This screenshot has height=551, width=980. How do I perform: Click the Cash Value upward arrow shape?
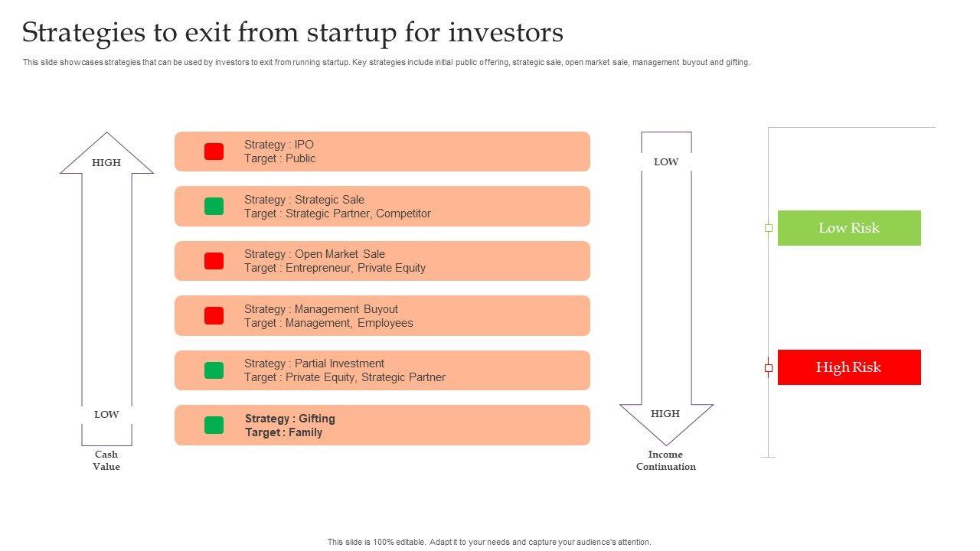pos(106,291)
